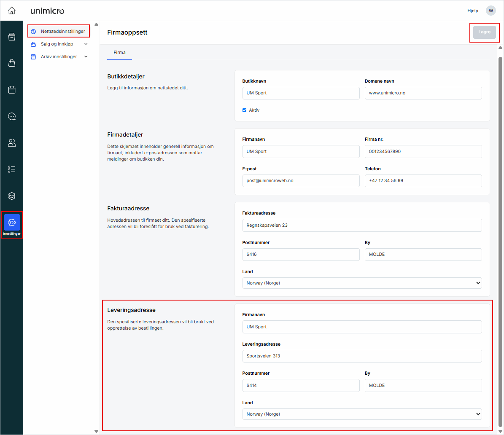Open the Land dropdown under Fakturaadresse
This screenshot has height=435, width=504.
[362, 283]
